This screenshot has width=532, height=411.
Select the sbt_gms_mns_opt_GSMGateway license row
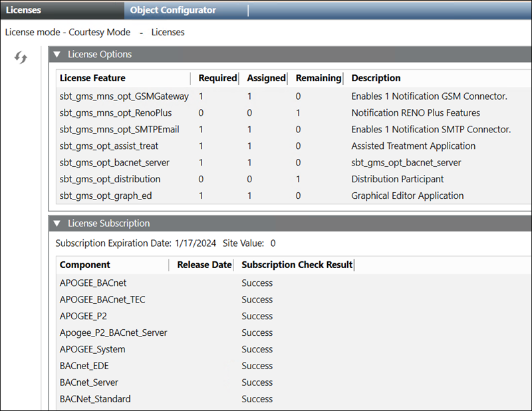point(124,96)
